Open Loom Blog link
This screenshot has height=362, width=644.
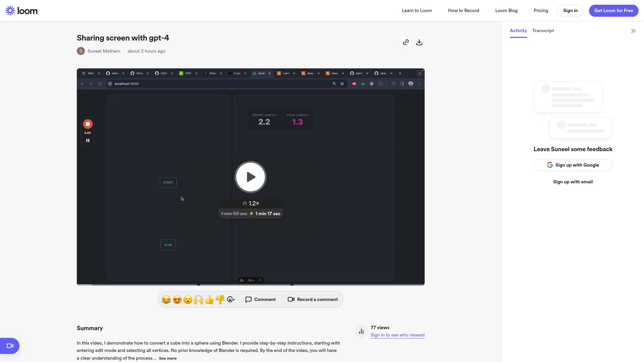[x=506, y=11]
